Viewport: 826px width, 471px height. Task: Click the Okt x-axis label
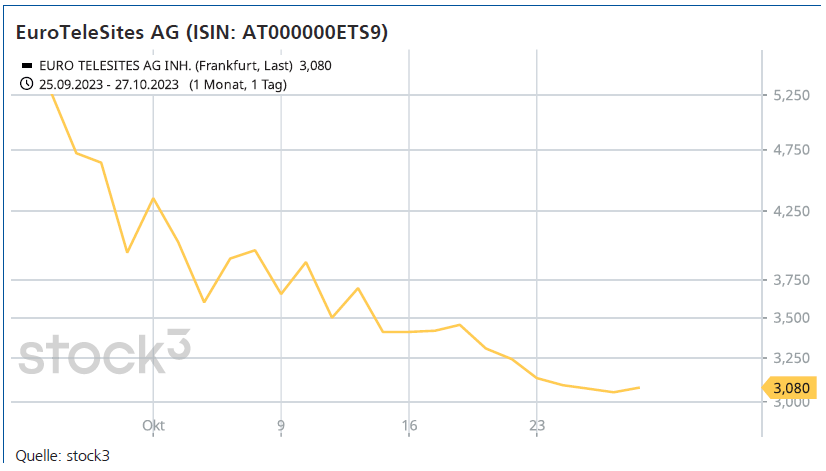click(153, 426)
